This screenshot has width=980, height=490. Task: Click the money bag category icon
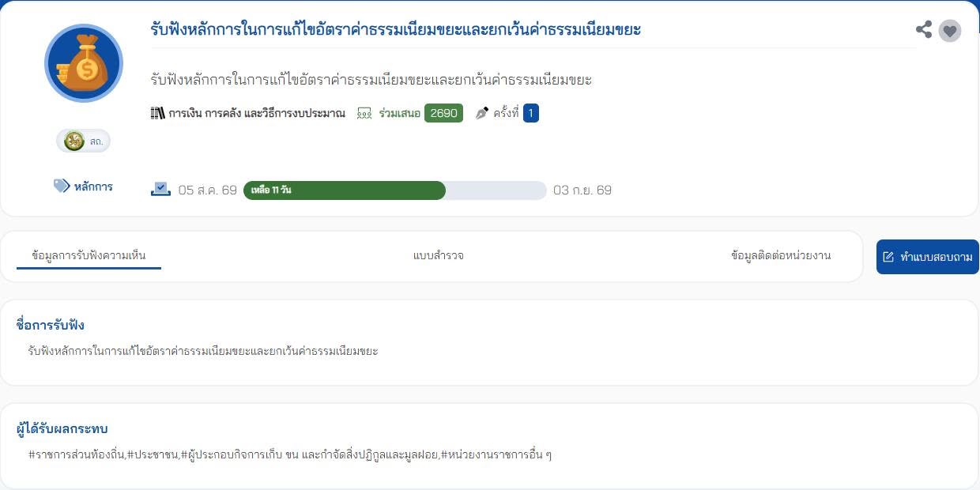coord(84,63)
